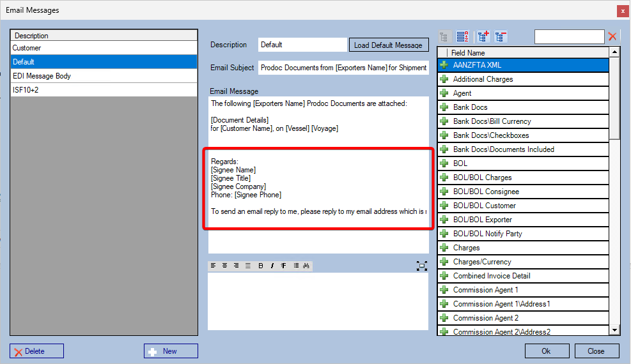Collapse all field tree nodes

[501, 37]
